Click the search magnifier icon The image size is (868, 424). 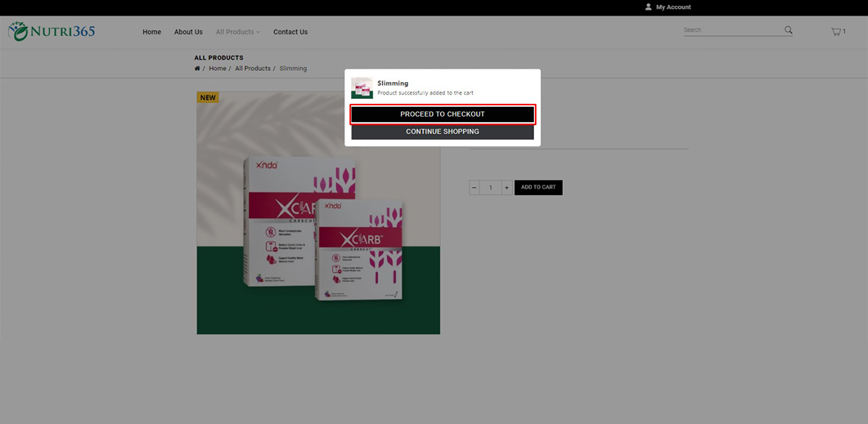pos(788,30)
